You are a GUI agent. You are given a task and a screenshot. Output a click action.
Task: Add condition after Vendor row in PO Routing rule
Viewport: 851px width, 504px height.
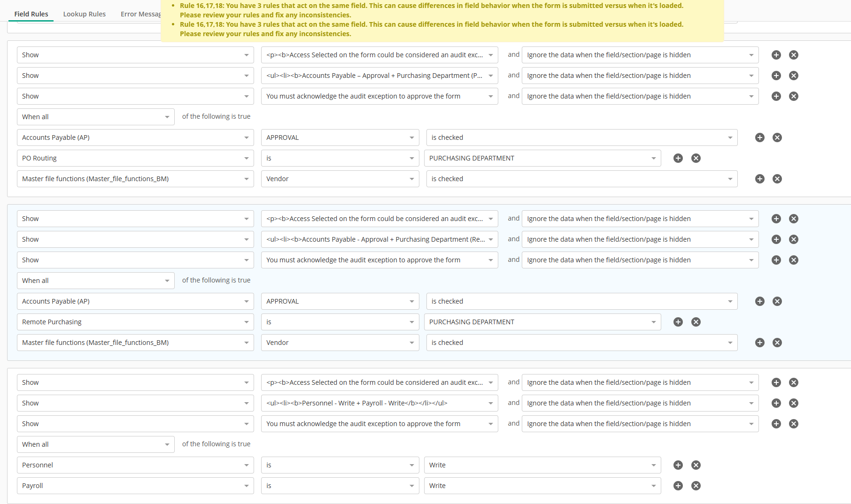click(760, 179)
